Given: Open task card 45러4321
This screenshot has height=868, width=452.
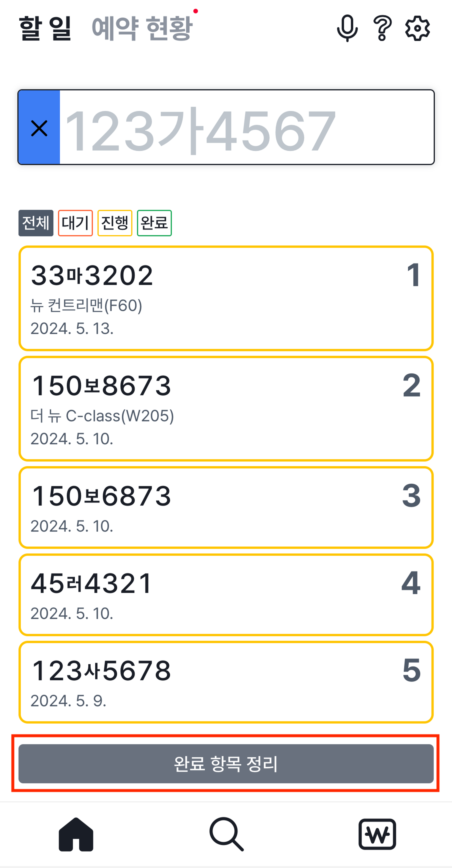Looking at the screenshot, I should tap(226, 595).
